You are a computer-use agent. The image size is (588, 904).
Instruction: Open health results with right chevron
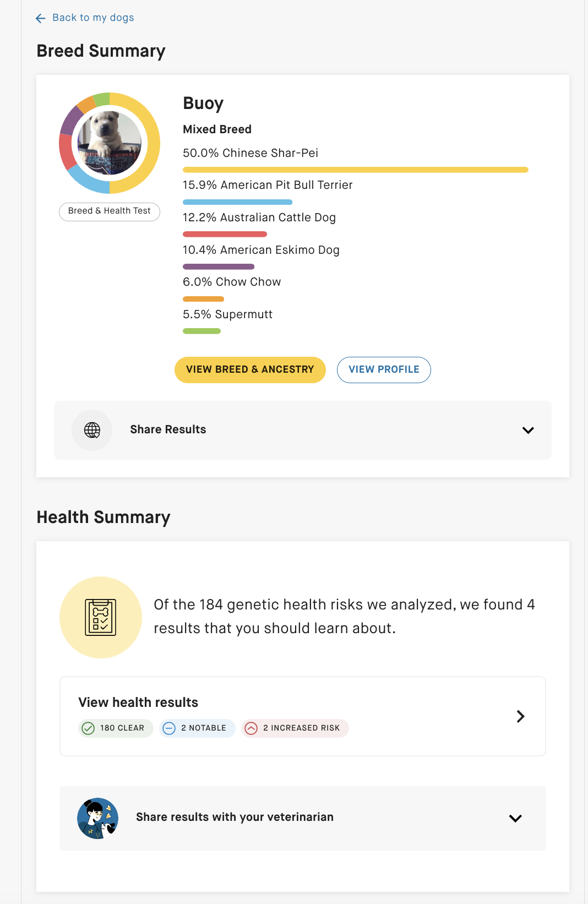click(x=520, y=716)
